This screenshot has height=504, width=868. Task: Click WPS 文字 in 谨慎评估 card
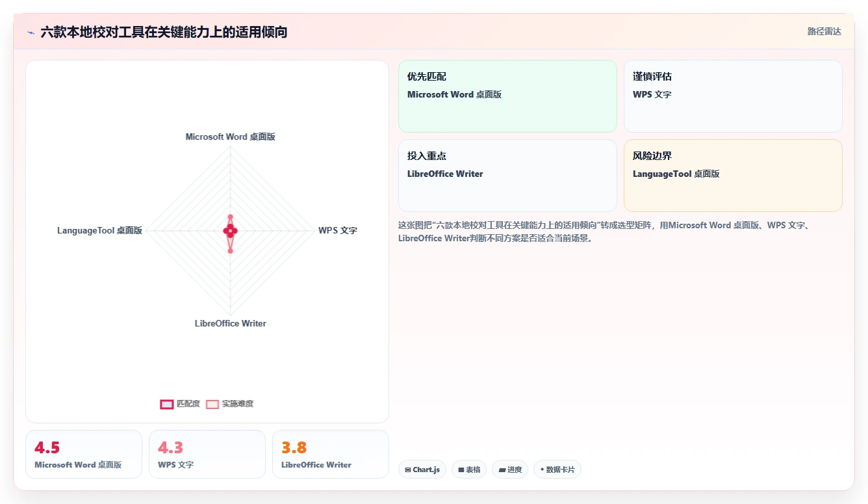coord(652,94)
